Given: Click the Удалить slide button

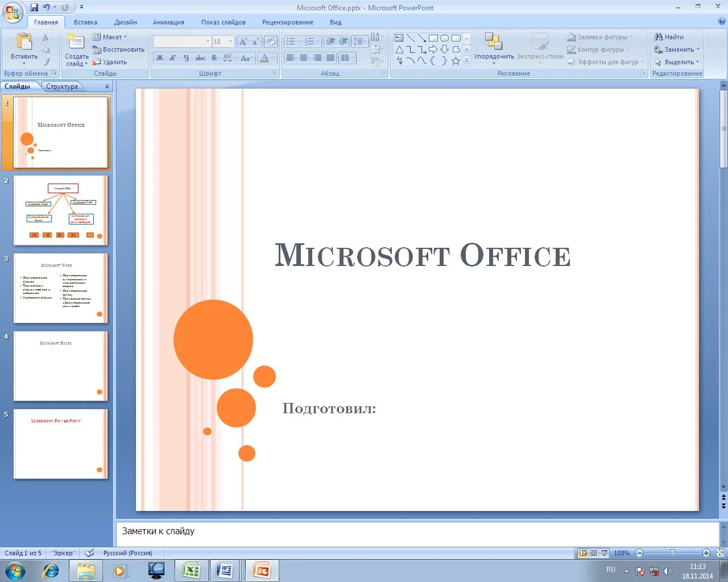Looking at the screenshot, I should coord(110,62).
